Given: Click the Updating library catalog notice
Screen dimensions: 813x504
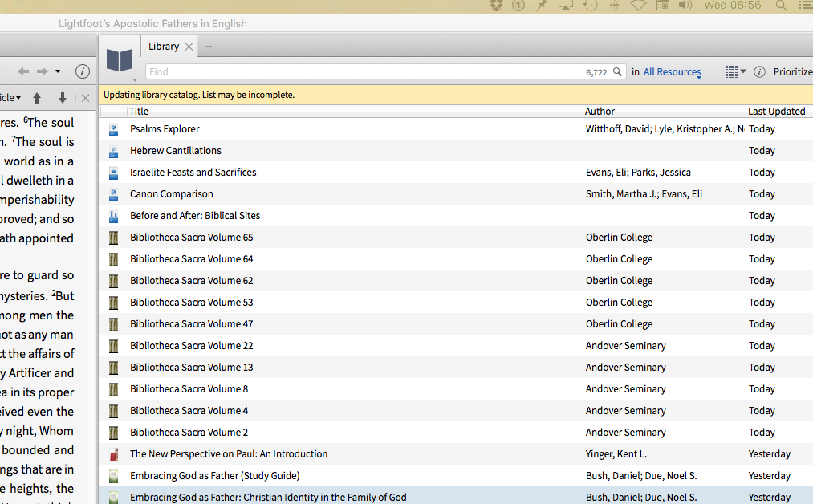Looking at the screenshot, I should (199, 95).
